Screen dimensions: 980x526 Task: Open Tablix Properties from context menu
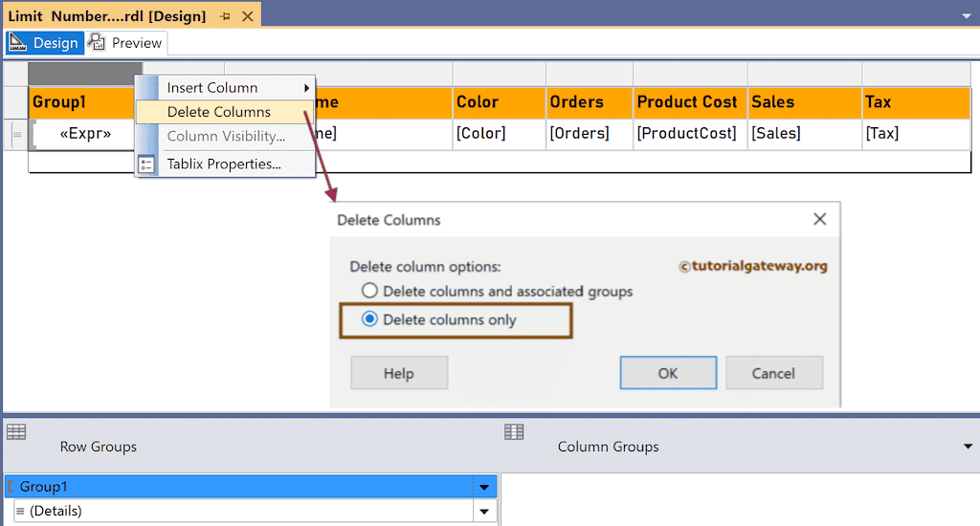tap(225, 164)
